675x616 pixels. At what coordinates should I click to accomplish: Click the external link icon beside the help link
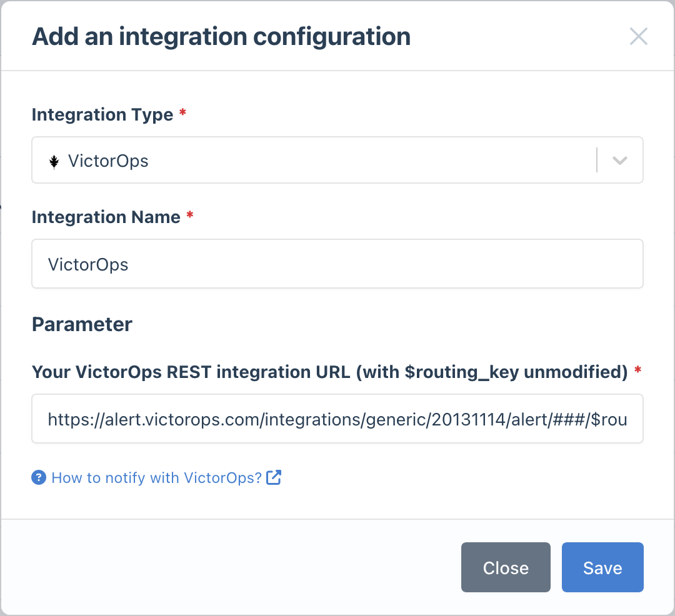[x=272, y=477]
